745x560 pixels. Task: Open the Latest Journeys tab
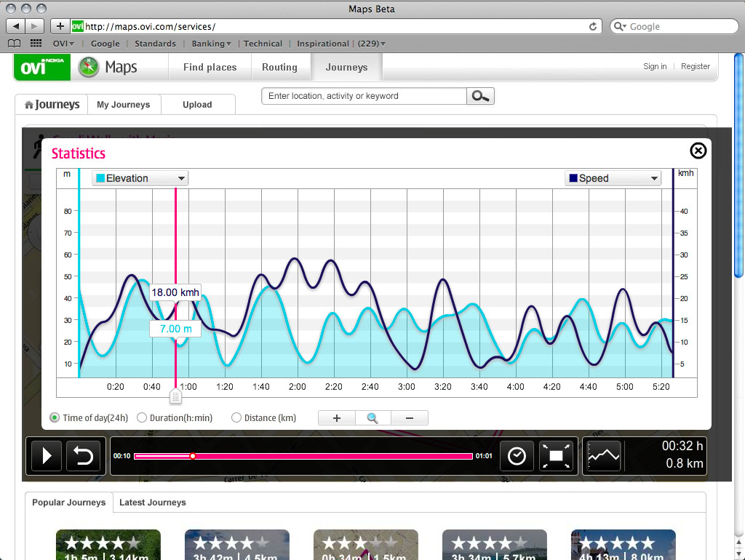(x=152, y=503)
